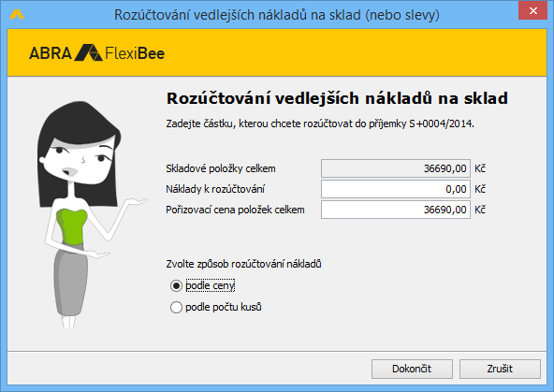This screenshot has height=392, width=554.
Task: Click the 'Zvolte způsob rozúčtování nákladů' label
Action: (244, 264)
